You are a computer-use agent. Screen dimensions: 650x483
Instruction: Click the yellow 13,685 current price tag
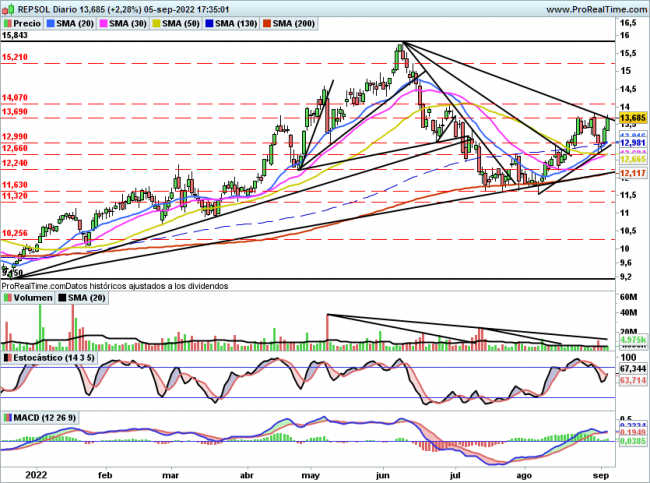pos(633,118)
